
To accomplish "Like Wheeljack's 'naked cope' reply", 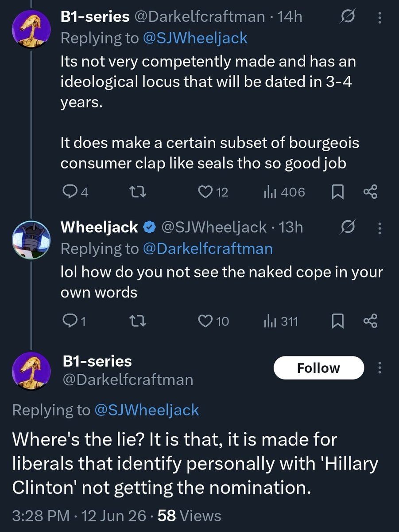I will [x=213, y=321].
